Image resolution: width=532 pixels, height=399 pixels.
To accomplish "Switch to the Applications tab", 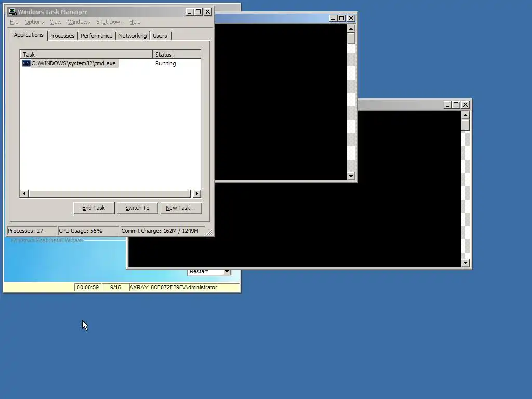I will tap(29, 35).
